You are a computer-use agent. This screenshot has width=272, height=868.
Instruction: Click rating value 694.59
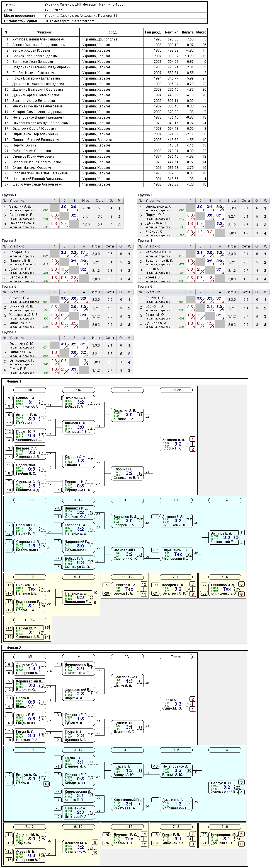pos(173,134)
